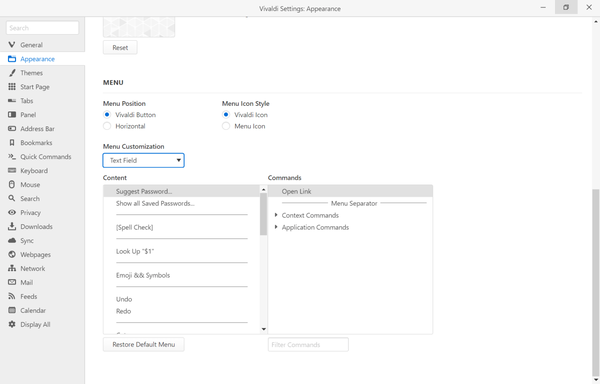The height and width of the screenshot is (384, 600).
Task: Click the Search magnifier icon in the sidebar
Action: [x=12, y=199]
